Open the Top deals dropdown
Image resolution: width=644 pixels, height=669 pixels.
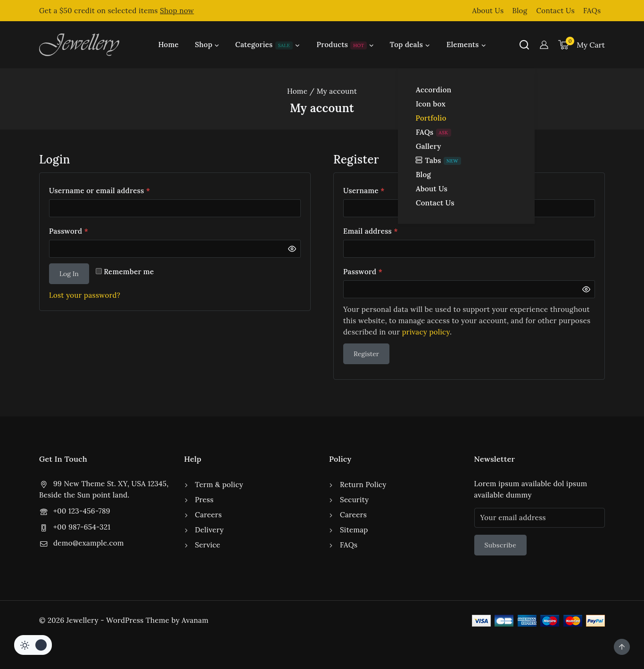click(409, 45)
